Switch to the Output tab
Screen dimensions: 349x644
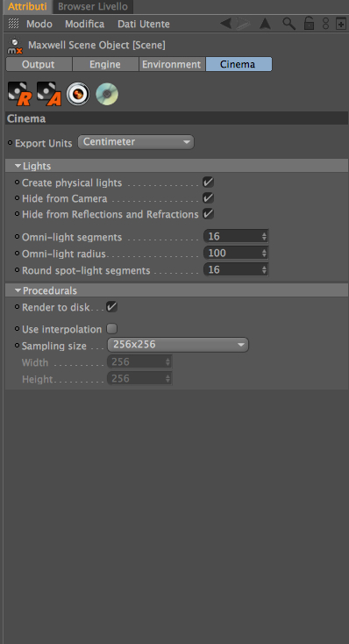(39, 64)
